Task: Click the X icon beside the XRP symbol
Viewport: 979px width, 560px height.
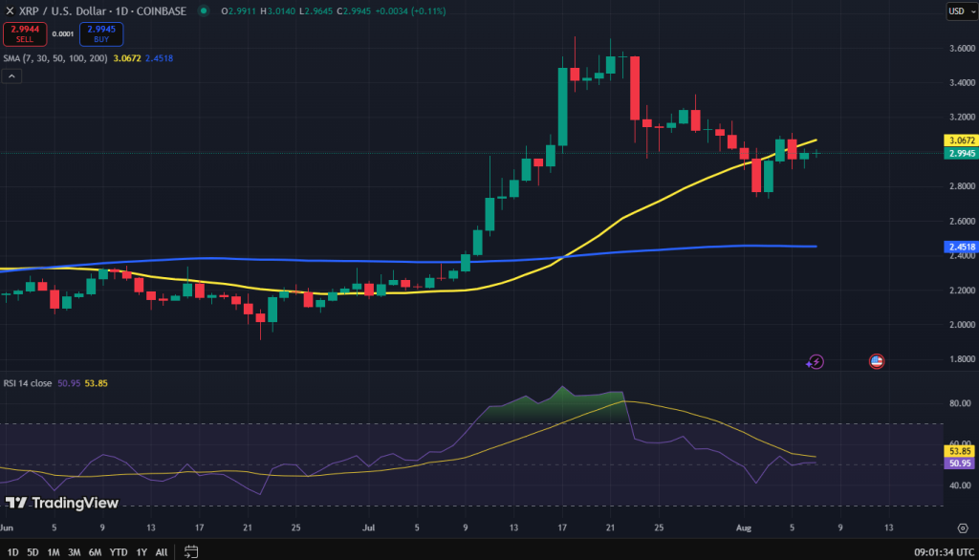Action: pos(10,11)
